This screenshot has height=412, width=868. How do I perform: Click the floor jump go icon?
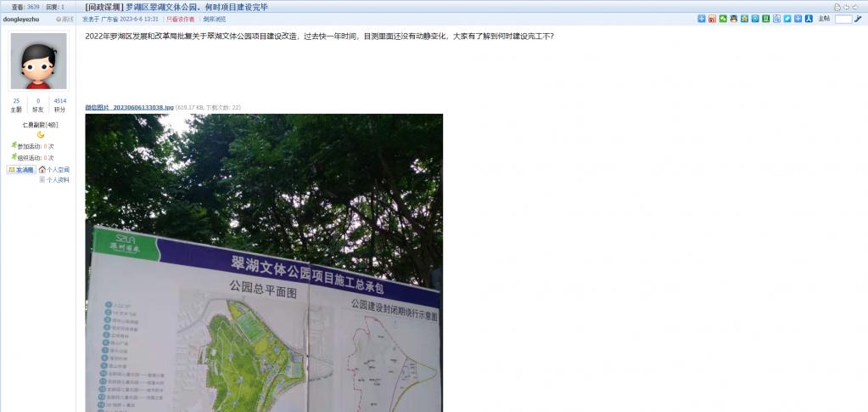[x=858, y=19]
